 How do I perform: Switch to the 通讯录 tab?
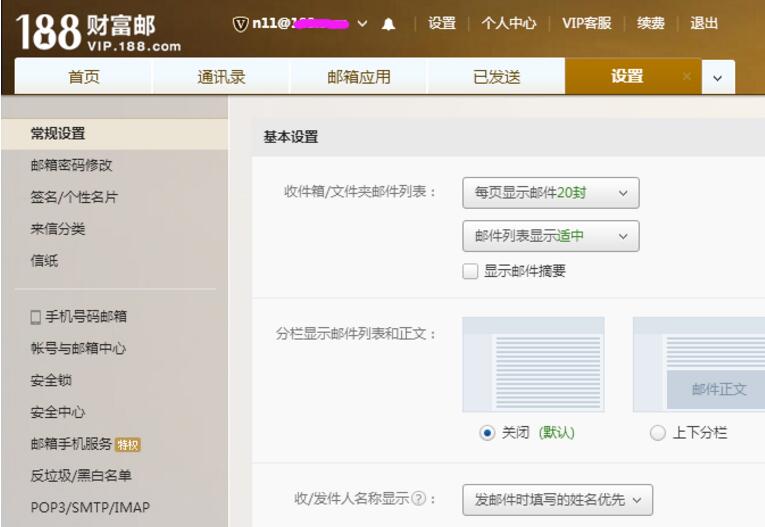[221, 77]
